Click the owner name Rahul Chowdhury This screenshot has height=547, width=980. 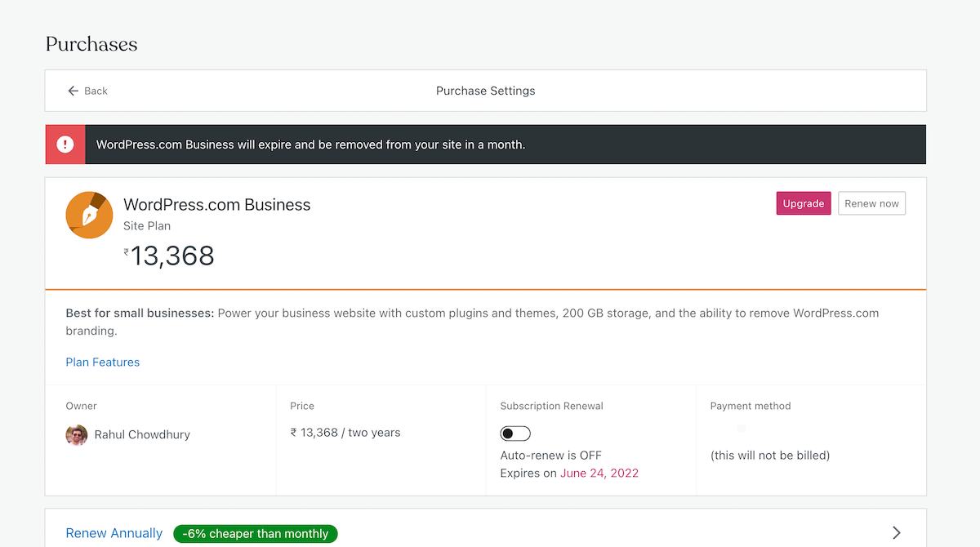(x=142, y=434)
